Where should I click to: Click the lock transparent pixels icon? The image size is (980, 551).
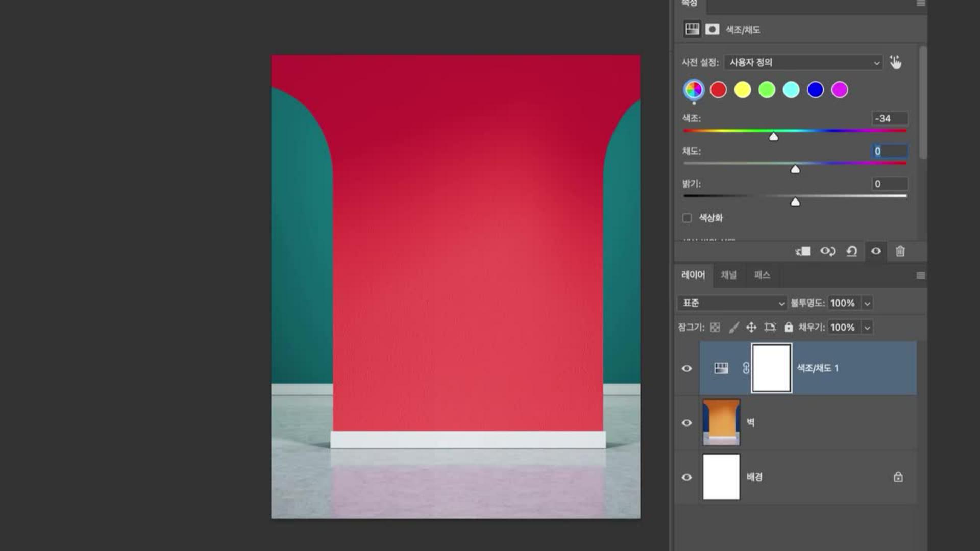coord(715,328)
